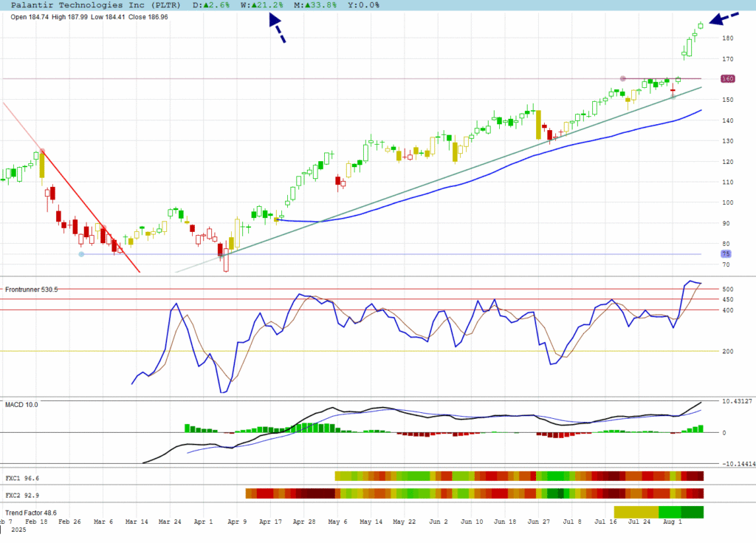The height and width of the screenshot is (543, 756).
Task: Click the 170 price axis label
Action: (x=727, y=59)
